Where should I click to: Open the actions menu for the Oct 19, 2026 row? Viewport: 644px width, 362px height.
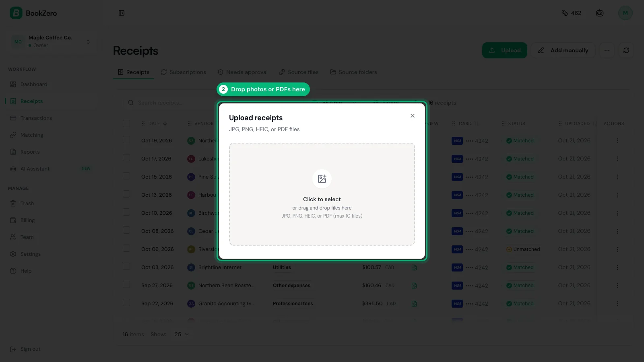pos(618,141)
